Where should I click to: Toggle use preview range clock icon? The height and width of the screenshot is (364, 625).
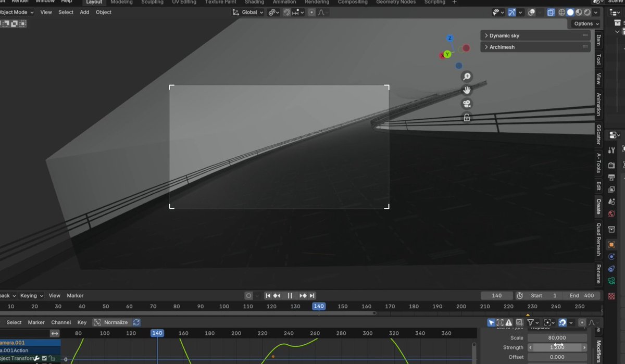(519, 295)
